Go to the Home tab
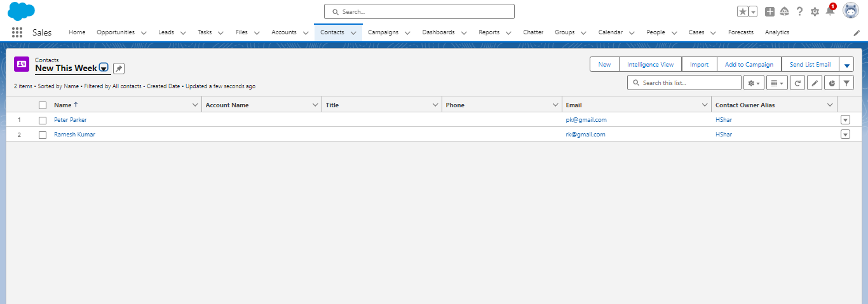 coord(77,32)
